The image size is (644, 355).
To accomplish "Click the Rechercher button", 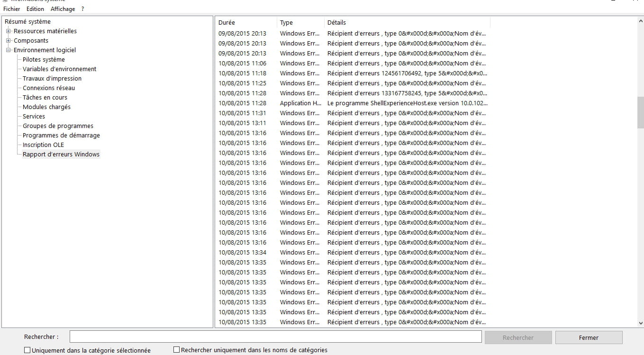I will pos(518,337).
